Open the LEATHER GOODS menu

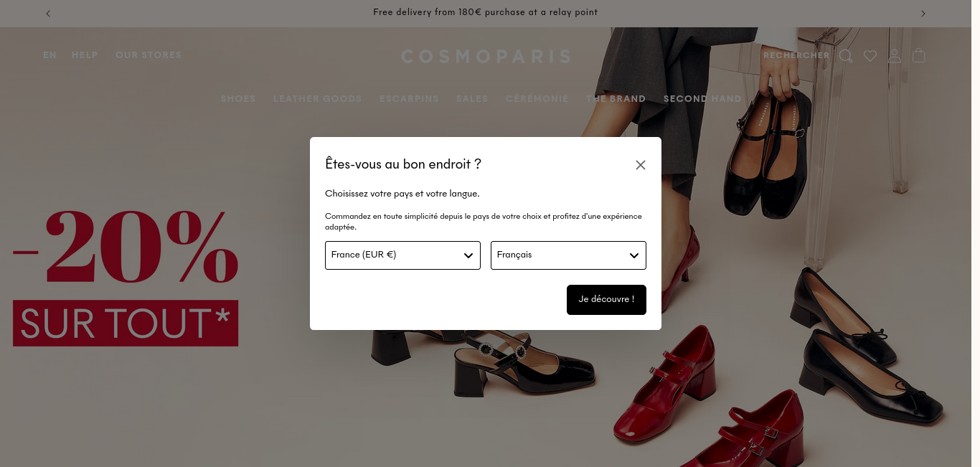click(318, 99)
